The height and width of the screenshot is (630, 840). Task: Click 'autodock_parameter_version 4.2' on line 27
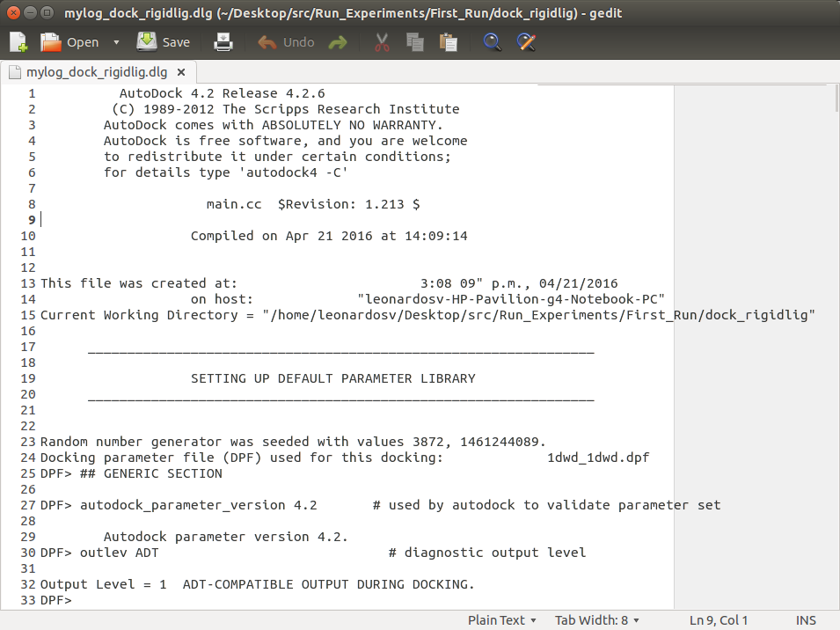click(198, 505)
